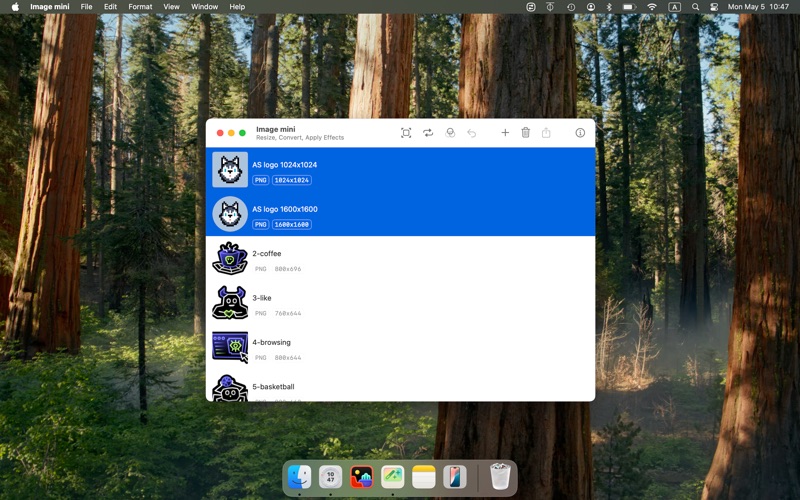Open Finder from the Dock

click(299, 478)
